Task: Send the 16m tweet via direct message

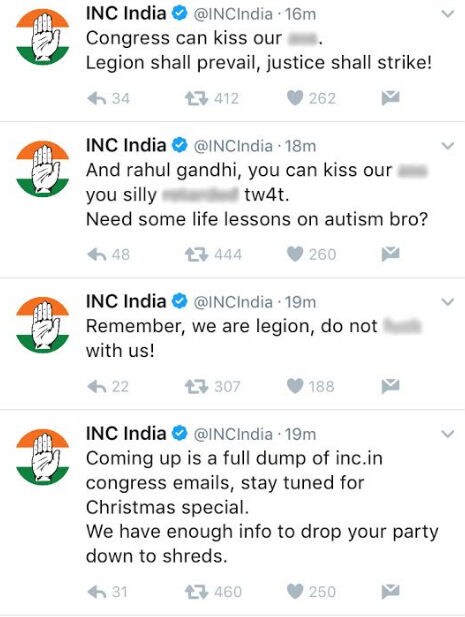Action: (x=390, y=98)
